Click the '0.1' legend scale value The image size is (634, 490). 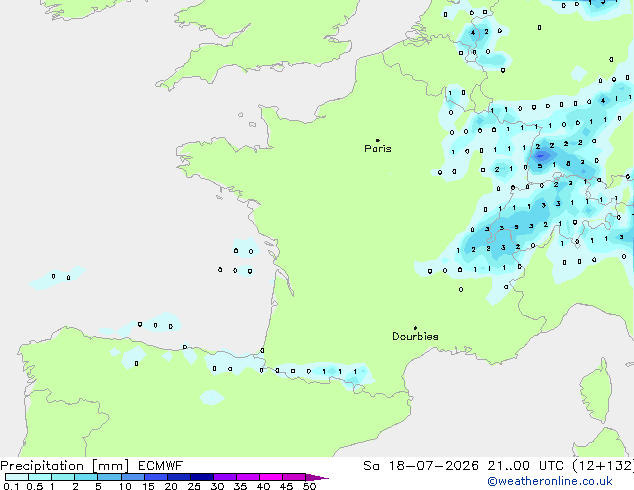coord(11,486)
